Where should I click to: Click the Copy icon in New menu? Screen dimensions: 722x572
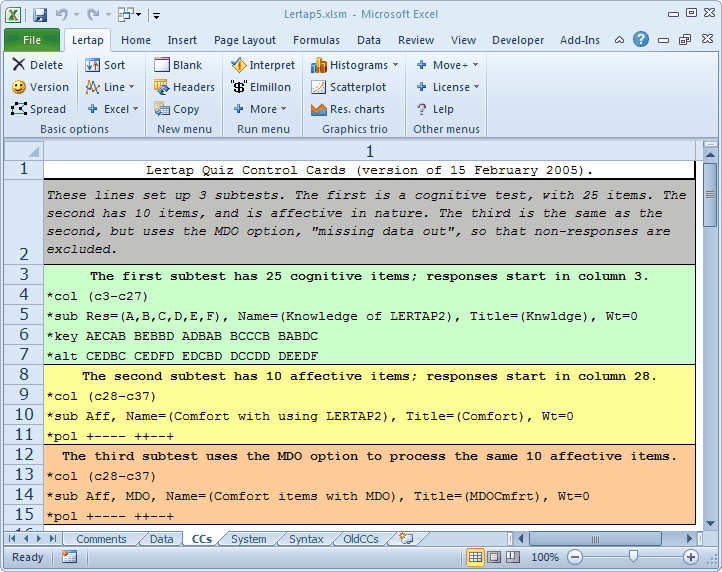[x=162, y=109]
